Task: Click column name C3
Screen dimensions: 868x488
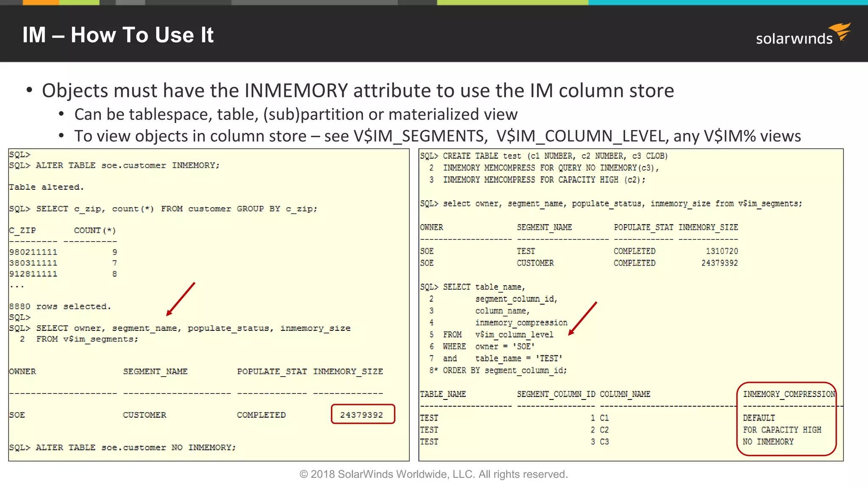Action: 604,441
